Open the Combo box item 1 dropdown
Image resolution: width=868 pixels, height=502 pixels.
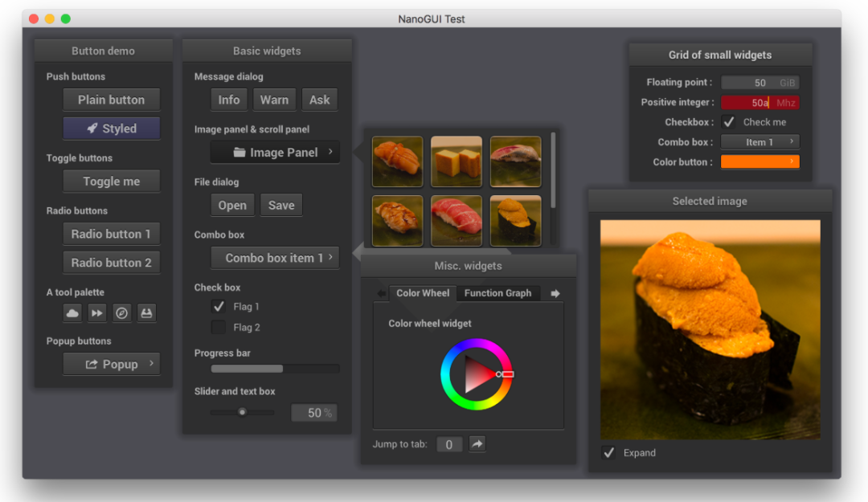(x=275, y=258)
